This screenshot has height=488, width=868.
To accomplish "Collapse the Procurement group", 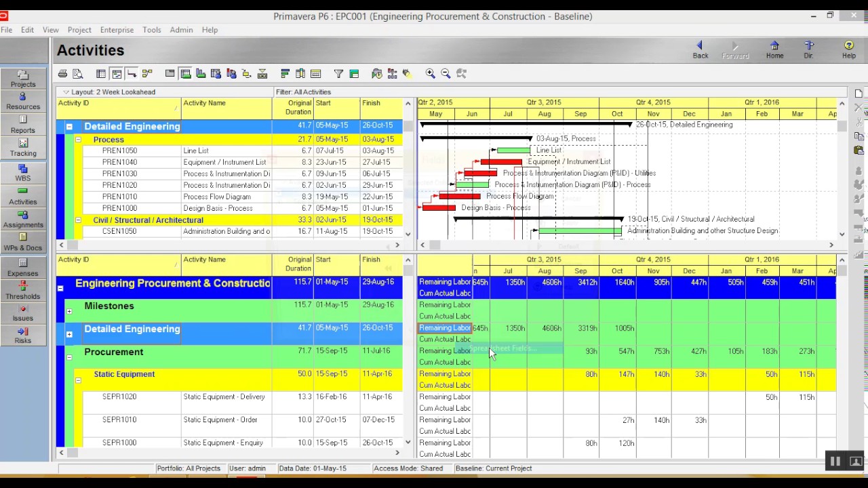I will pyautogui.click(x=69, y=357).
